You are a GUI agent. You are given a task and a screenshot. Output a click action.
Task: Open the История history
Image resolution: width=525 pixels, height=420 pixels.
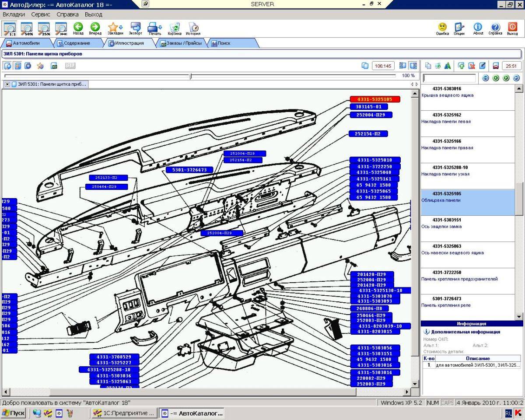193,28
